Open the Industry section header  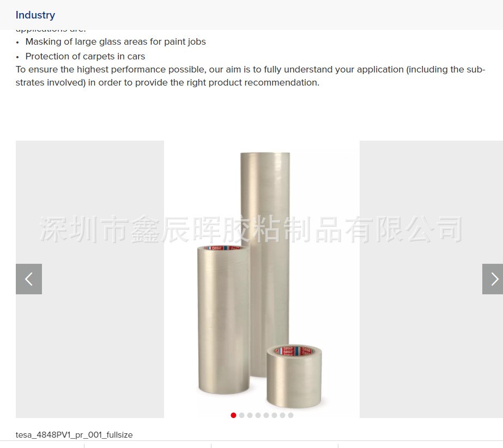click(x=35, y=15)
